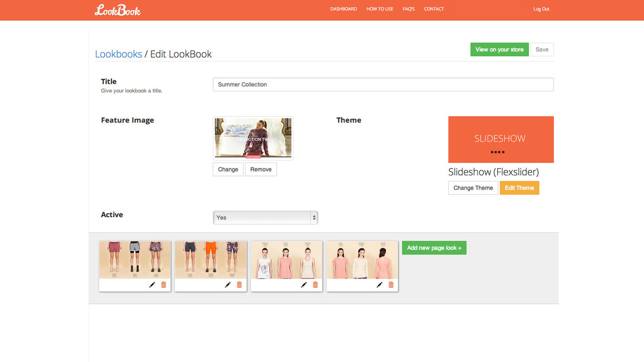
Task: Click the LookBook logo in the header
Action: (118, 10)
